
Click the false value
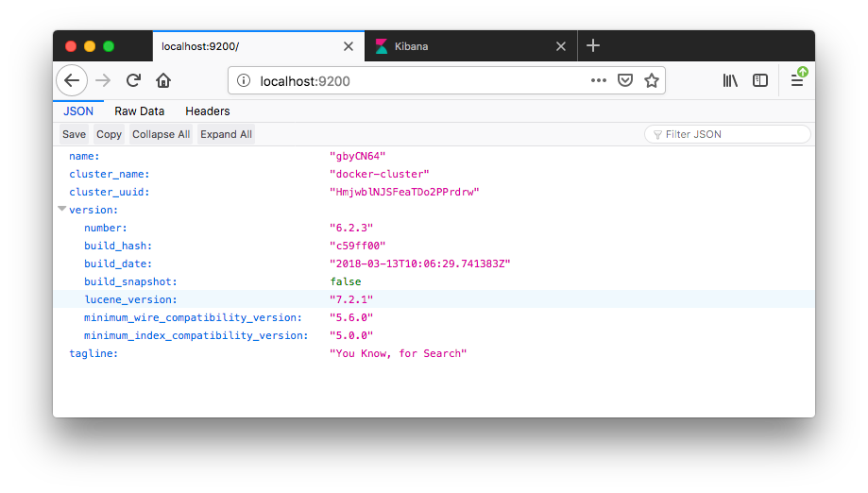(x=346, y=281)
